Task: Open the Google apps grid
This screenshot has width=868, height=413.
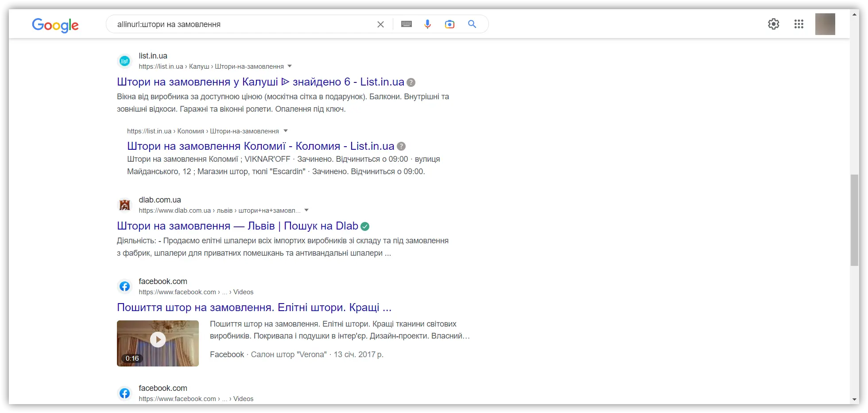Action: click(799, 24)
